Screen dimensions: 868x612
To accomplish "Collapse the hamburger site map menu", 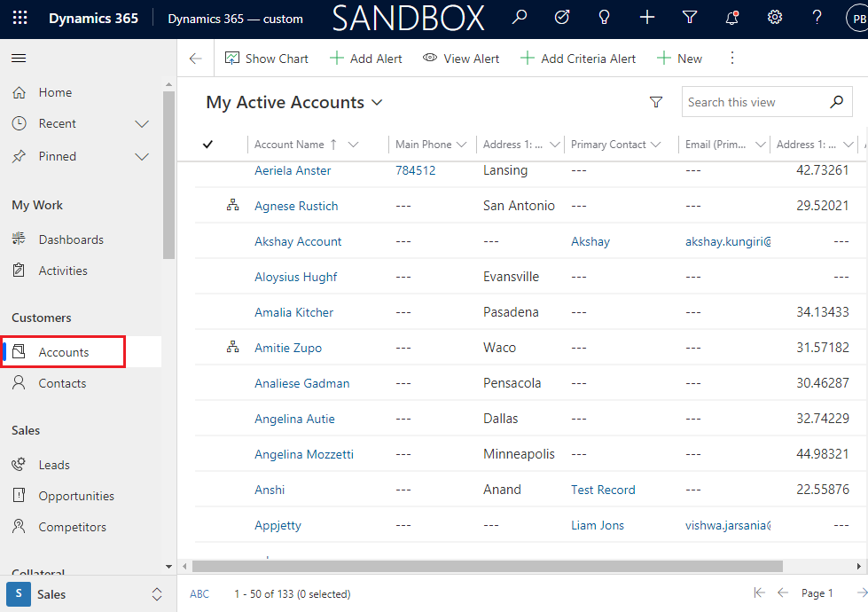I will tap(19, 59).
